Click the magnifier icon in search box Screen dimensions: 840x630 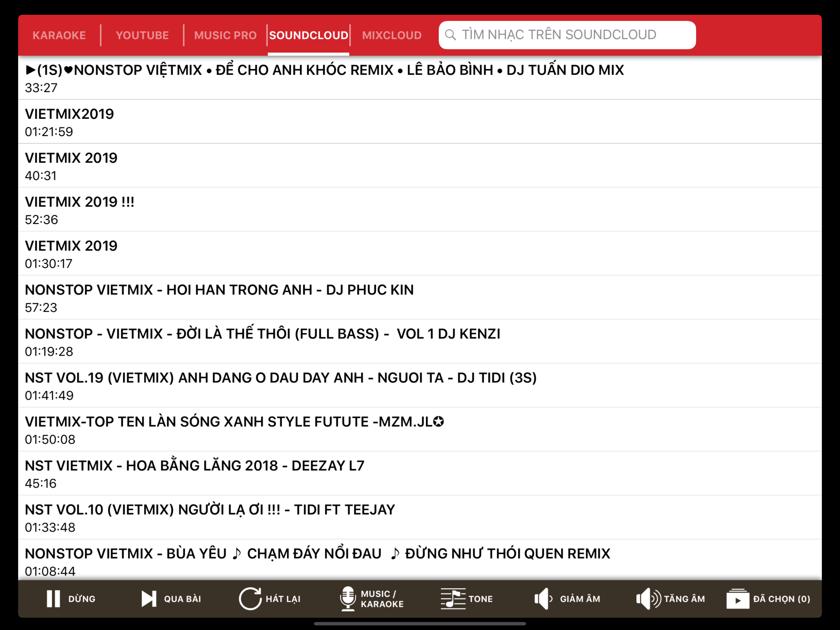(x=450, y=35)
